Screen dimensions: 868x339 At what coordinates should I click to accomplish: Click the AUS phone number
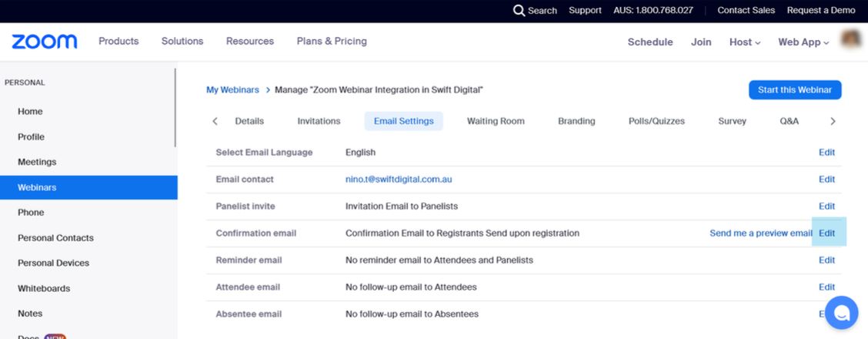653,11
